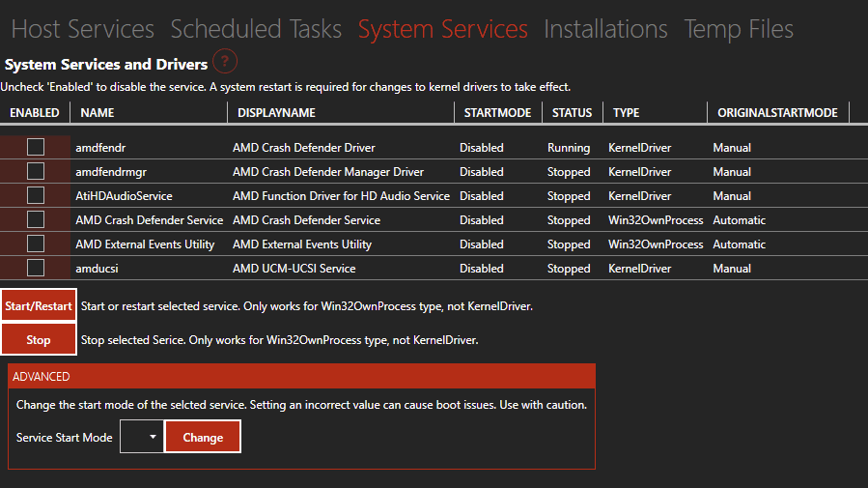
Task: Open the Temp Files tab
Action: pos(739,29)
